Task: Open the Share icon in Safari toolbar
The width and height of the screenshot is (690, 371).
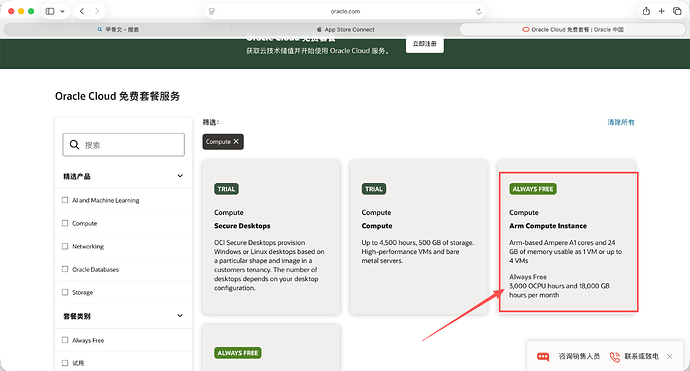Action: click(646, 11)
